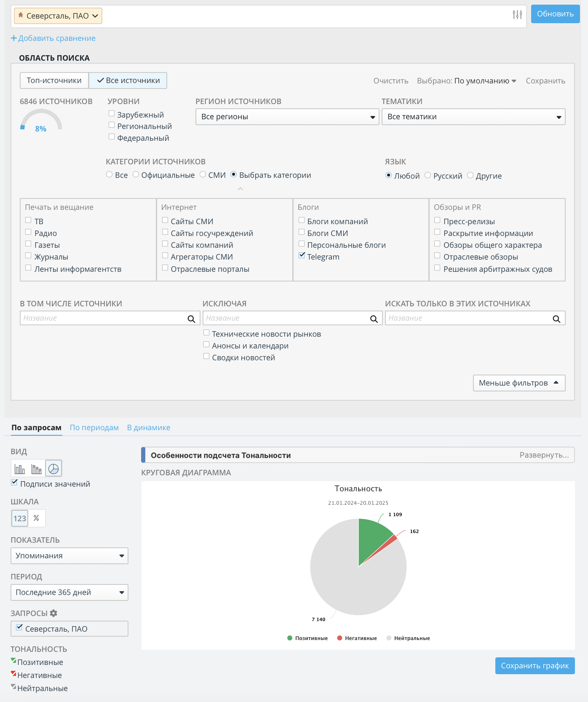
Task: Uncheck the Telegram blogs checkbox
Action: click(x=302, y=255)
